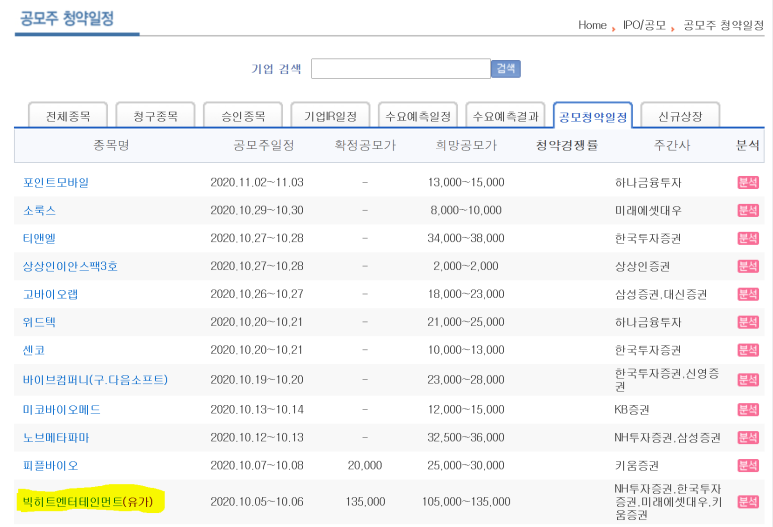Image resolution: width=773 pixels, height=527 pixels.
Task: Visit the 피플바이오 stock link
Action: pyautogui.click(x=50, y=465)
